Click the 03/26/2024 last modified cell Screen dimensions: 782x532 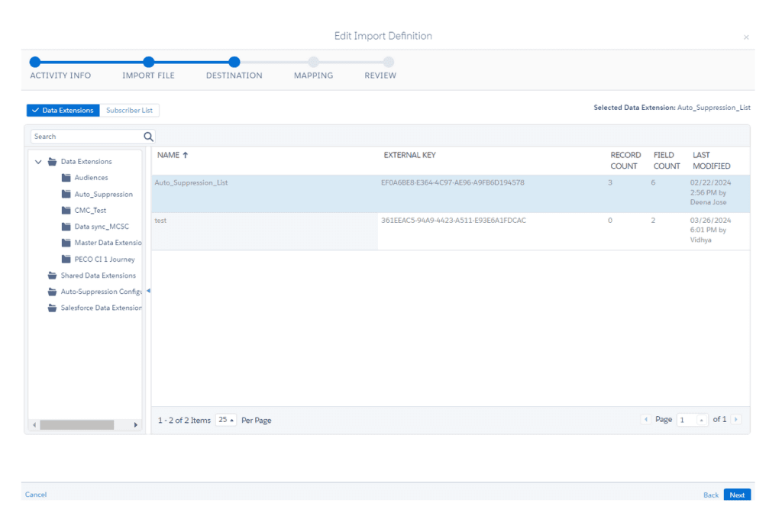click(x=710, y=230)
